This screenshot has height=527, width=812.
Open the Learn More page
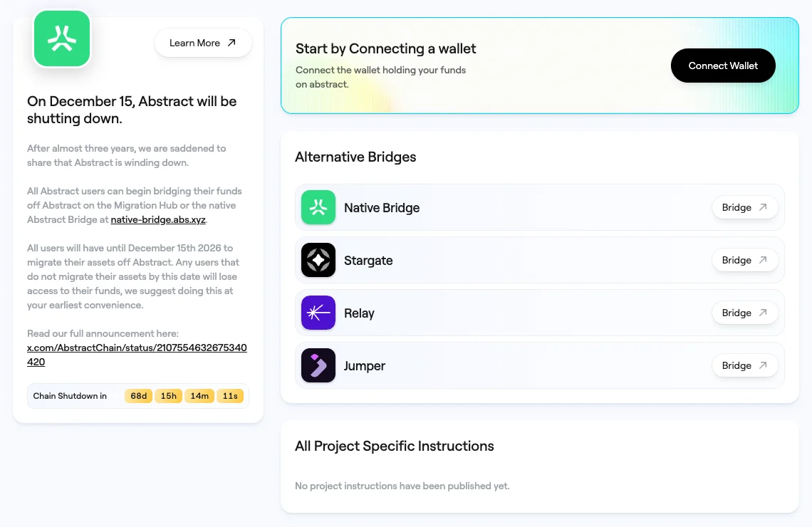(x=203, y=43)
